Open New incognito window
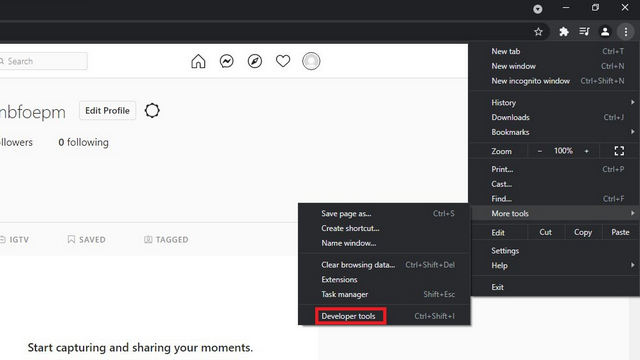The image size is (640, 360). point(554,81)
